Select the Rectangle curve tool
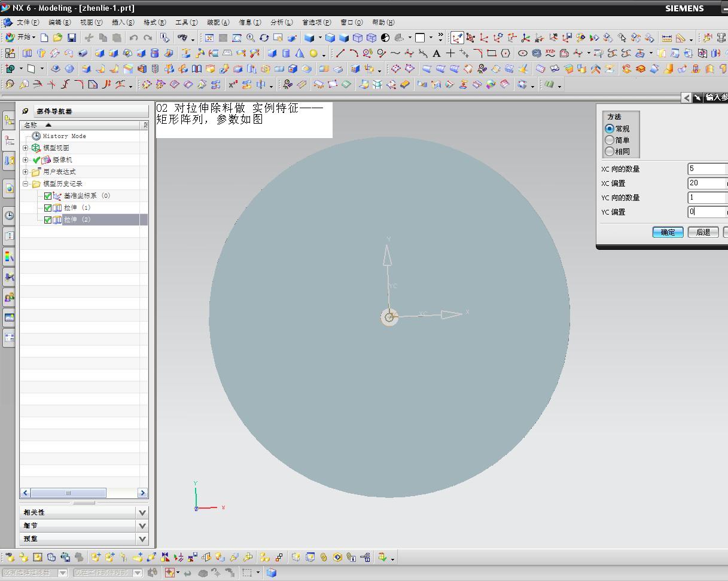Image resolution: width=728 pixels, height=581 pixels. click(x=492, y=53)
